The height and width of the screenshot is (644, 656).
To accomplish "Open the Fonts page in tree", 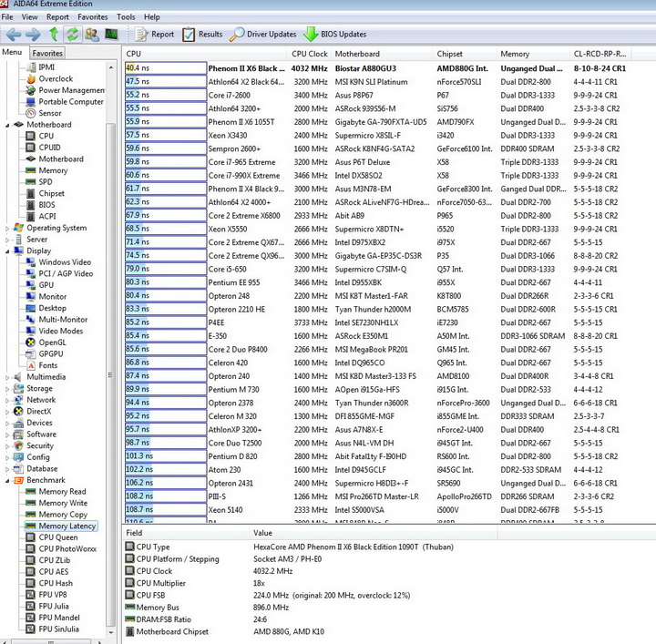I will pyautogui.click(x=48, y=365).
